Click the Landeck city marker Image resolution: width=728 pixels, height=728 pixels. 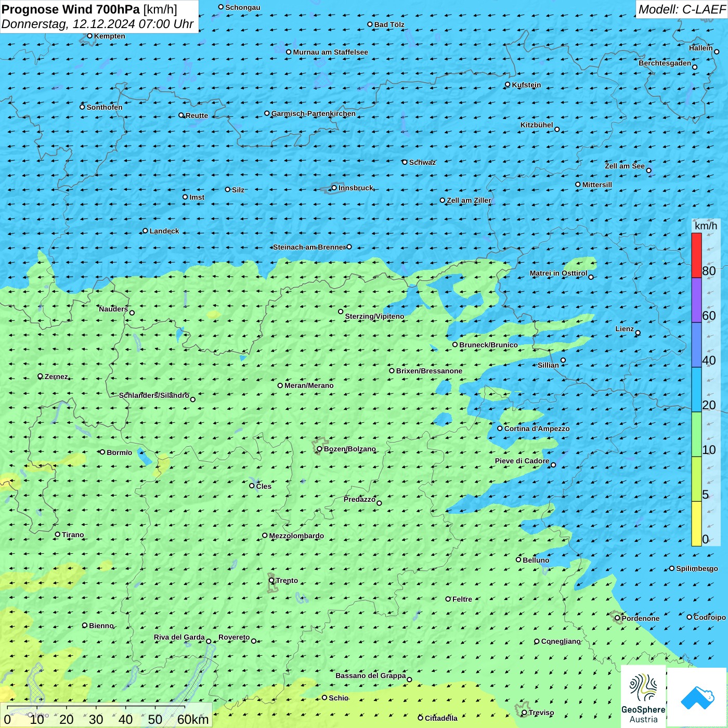(x=145, y=231)
